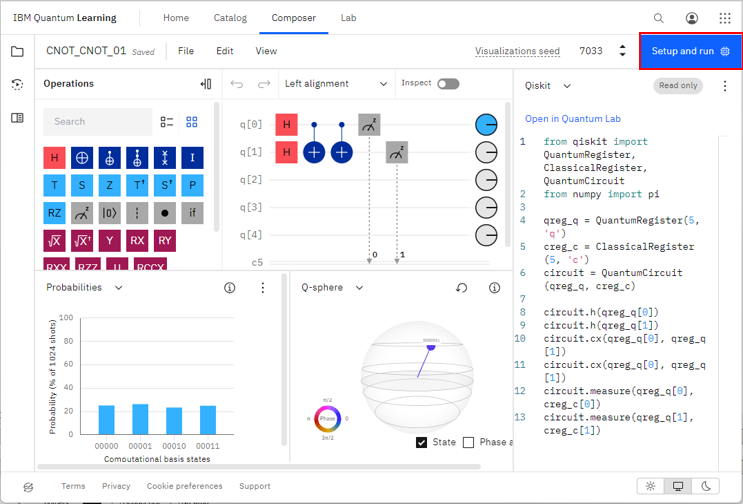Select the H gate in Operations palette
This screenshot has height=504, width=743.
(54, 158)
